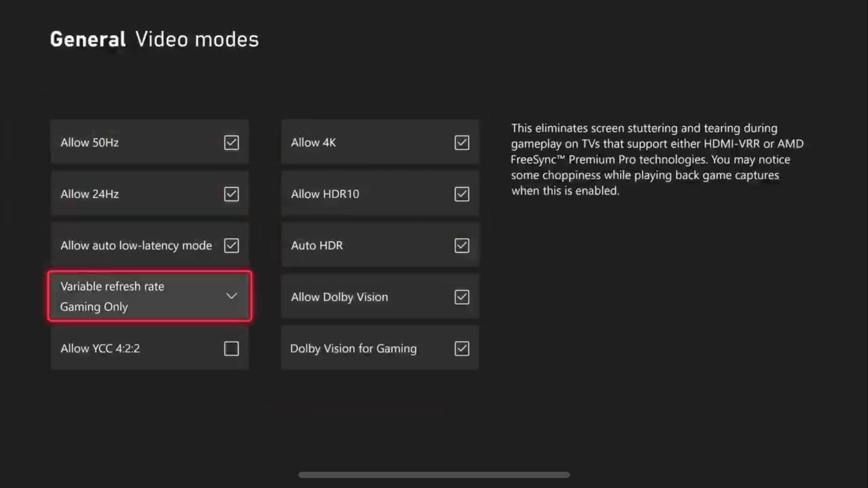868x488 pixels.
Task: Open the Variable refresh rate dropdown
Action: [x=150, y=296]
